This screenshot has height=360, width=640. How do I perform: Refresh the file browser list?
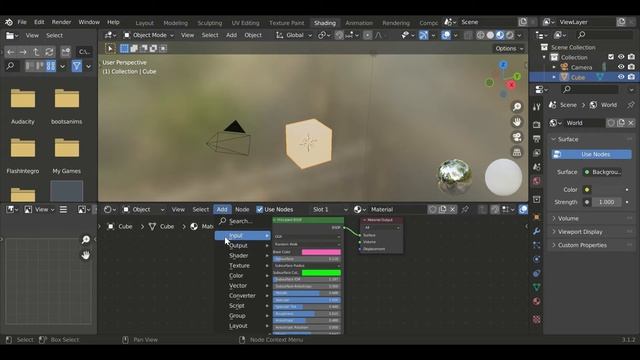[49, 52]
